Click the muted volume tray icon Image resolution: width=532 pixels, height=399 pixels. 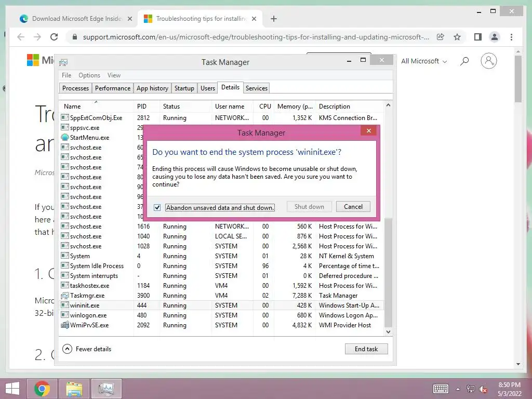[x=483, y=389]
